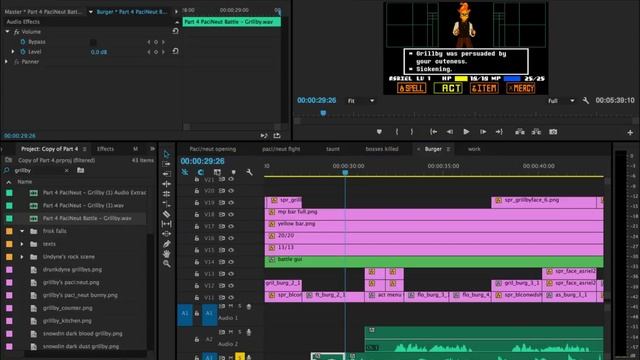Switch to the work sequence tab
640x360 pixels.
474,149
